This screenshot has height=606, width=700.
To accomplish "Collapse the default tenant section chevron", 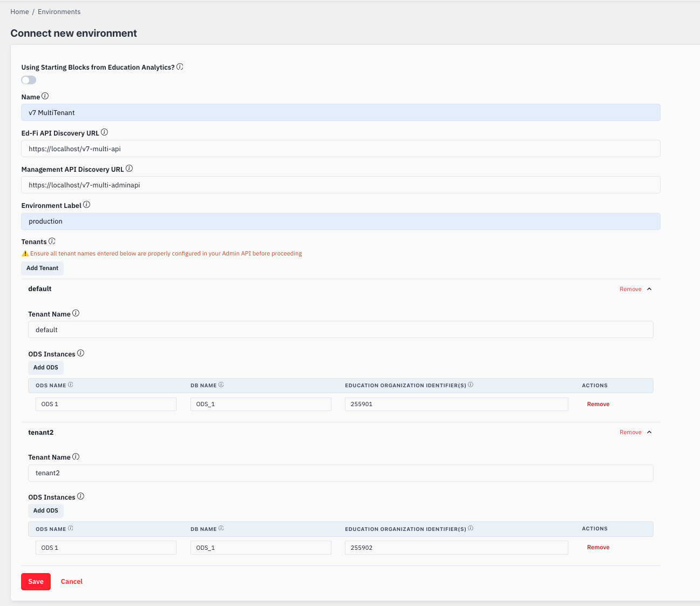I will [x=649, y=289].
